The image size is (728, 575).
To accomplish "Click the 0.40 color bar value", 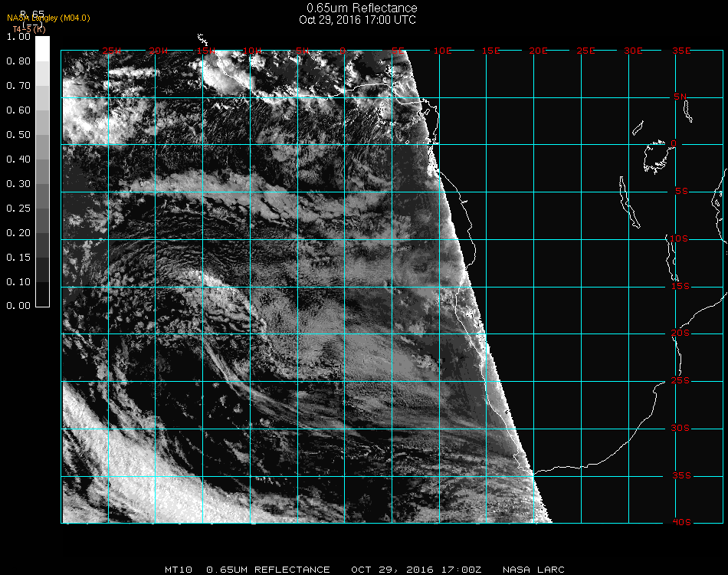I will [18, 159].
